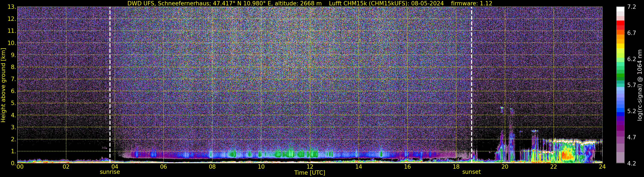Click the time axis tick label 08
Viewport: 644px width, 177px height.
click(212, 167)
